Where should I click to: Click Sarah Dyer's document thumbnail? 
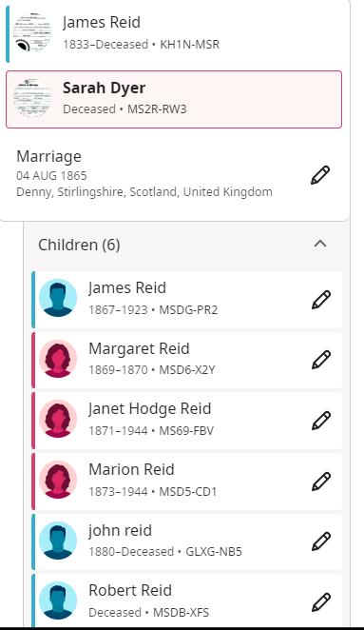(32, 98)
